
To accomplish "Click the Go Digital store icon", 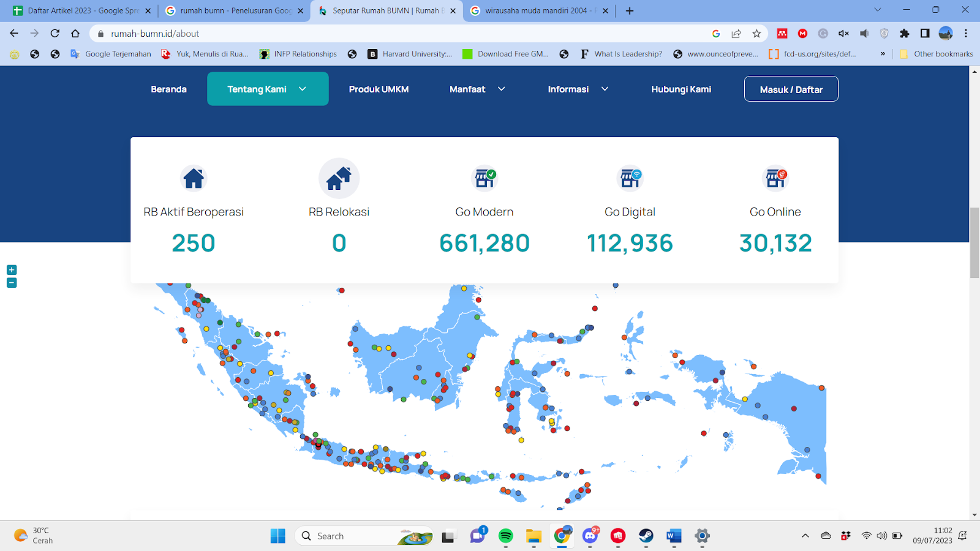I will point(630,178).
